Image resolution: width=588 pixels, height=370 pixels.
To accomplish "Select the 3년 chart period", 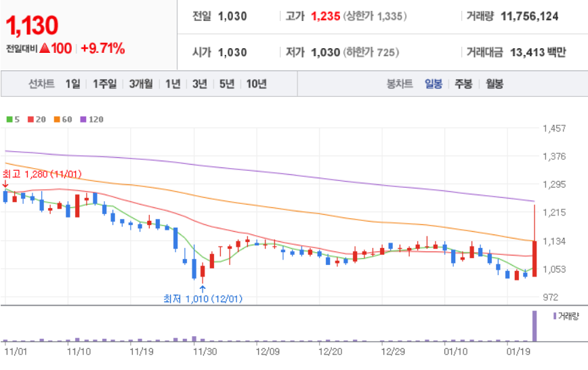I will 200,83.
